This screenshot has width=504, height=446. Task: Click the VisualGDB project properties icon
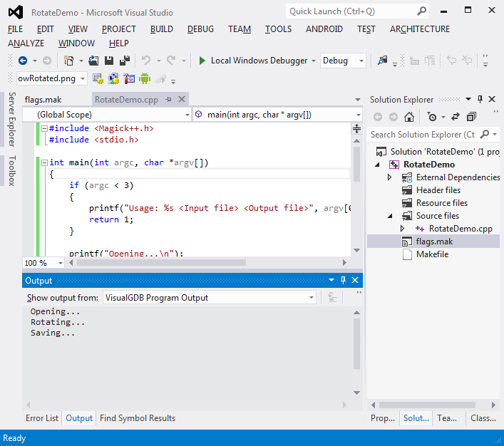coord(98,78)
